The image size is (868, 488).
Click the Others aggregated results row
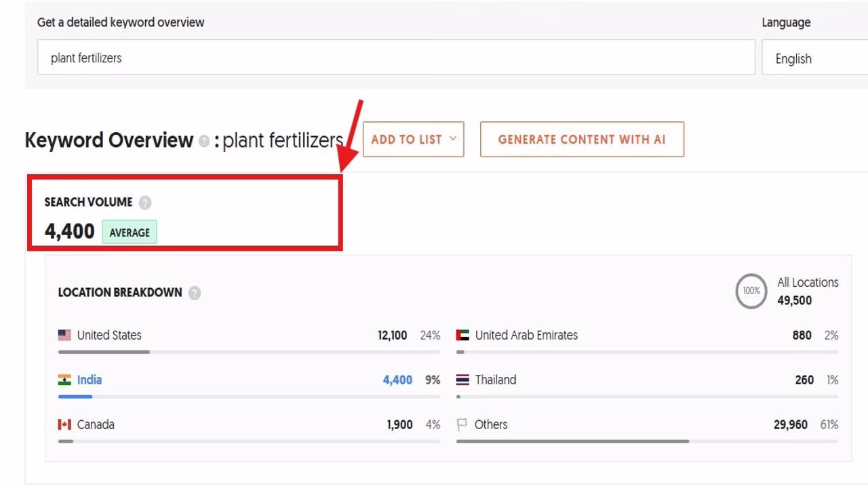(644, 424)
